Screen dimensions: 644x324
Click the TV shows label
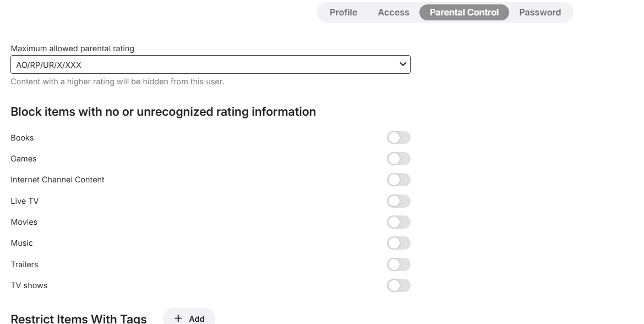(x=29, y=285)
